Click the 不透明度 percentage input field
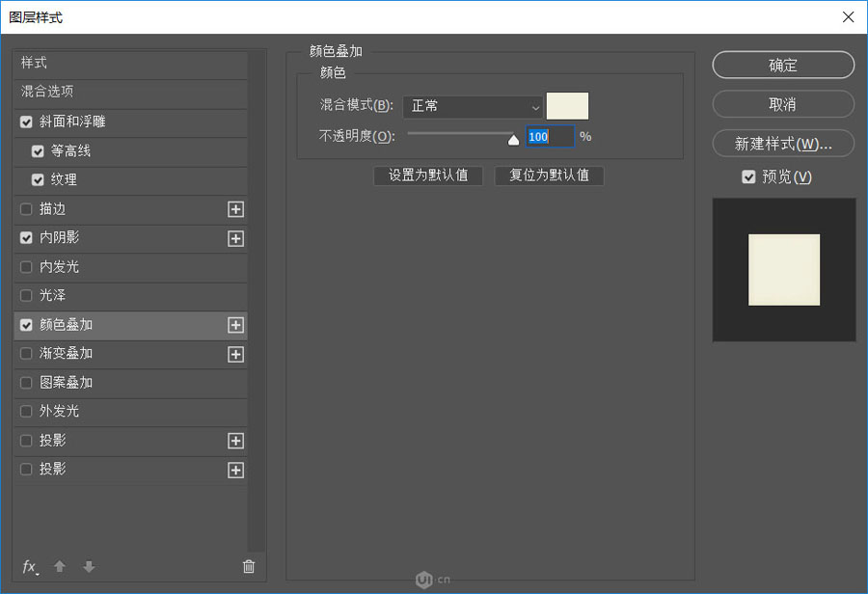The width and height of the screenshot is (868, 594). coord(548,137)
